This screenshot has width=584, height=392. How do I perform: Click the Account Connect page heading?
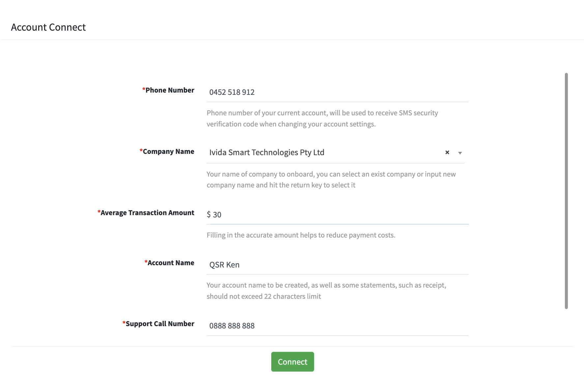[x=48, y=27]
